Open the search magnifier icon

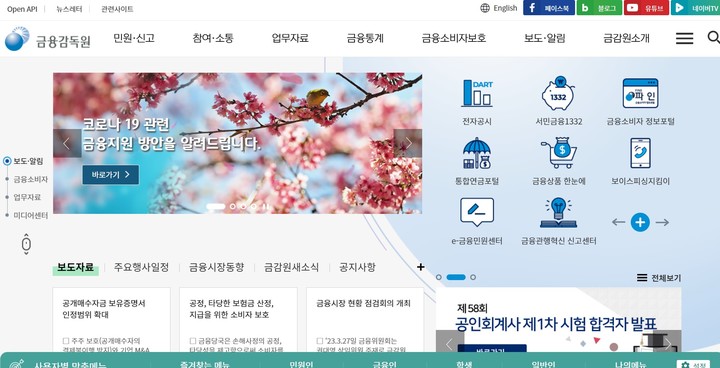(713, 38)
